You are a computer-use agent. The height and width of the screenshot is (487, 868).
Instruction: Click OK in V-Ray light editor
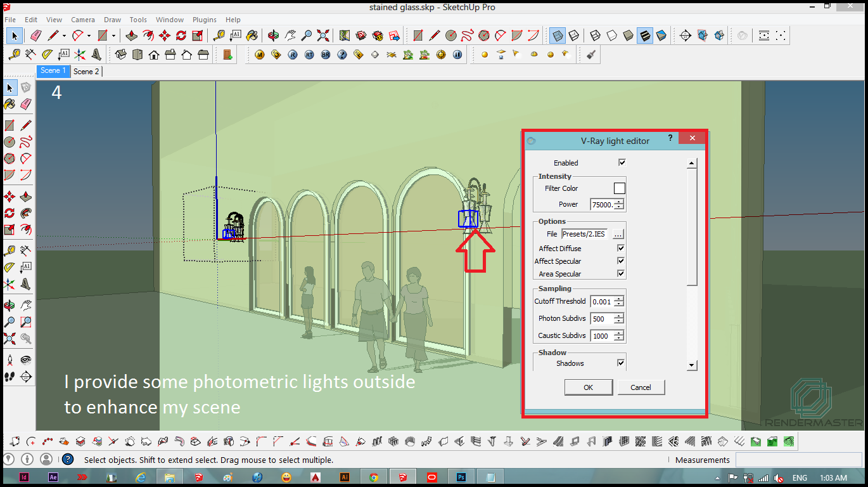pos(589,387)
